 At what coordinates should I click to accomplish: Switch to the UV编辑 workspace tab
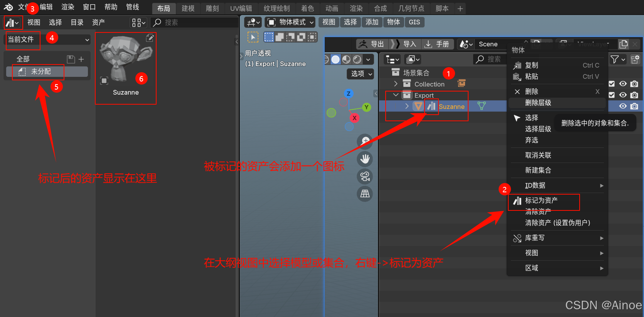[x=241, y=8]
